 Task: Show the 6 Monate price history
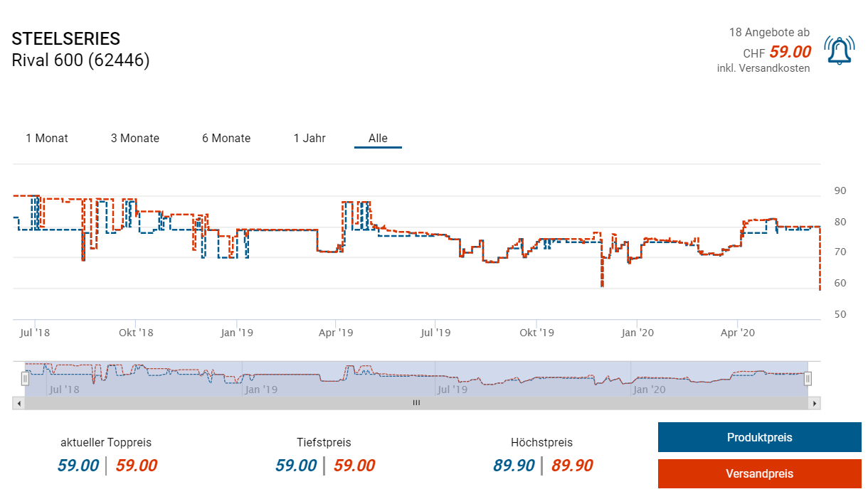[226, 139]
